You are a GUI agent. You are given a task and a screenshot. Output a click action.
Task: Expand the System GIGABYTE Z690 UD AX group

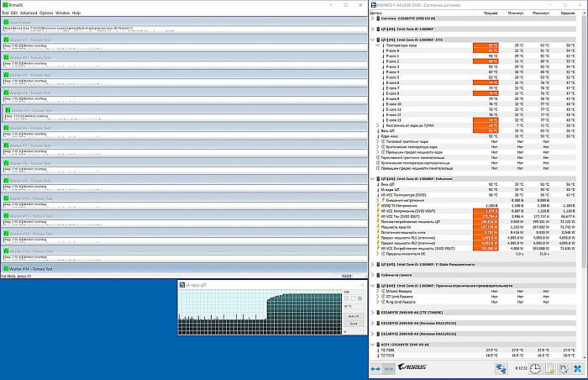[x=372, y=18]
